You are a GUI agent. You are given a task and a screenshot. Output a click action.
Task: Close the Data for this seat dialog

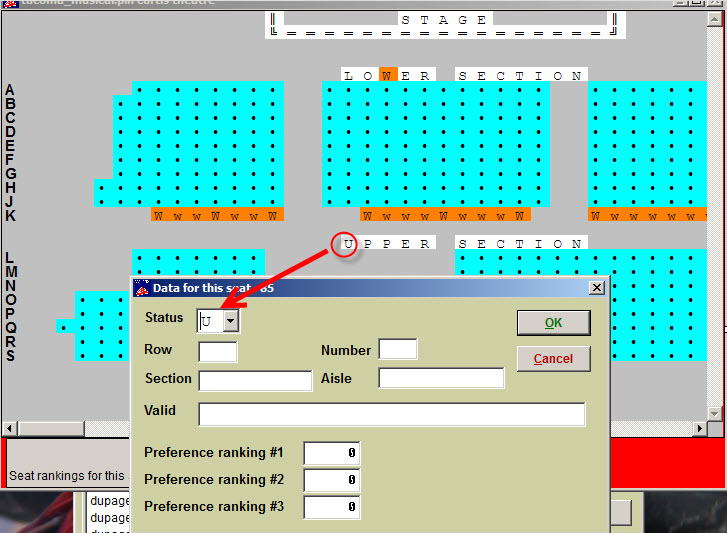(x=597, y=288)
